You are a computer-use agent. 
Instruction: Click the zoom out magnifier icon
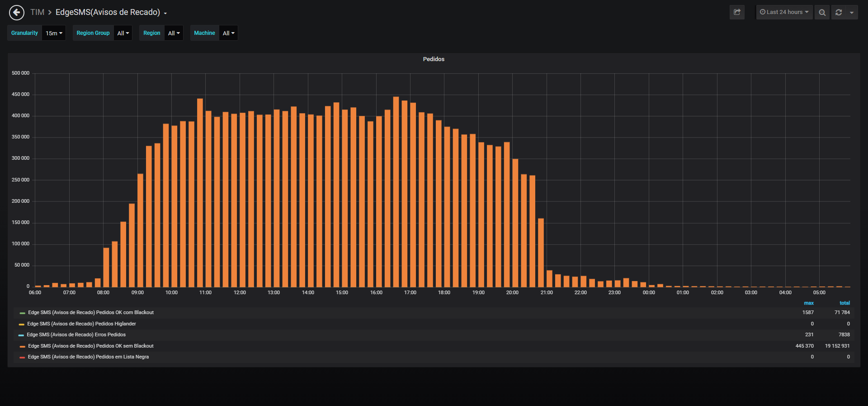tap(822, 12)
